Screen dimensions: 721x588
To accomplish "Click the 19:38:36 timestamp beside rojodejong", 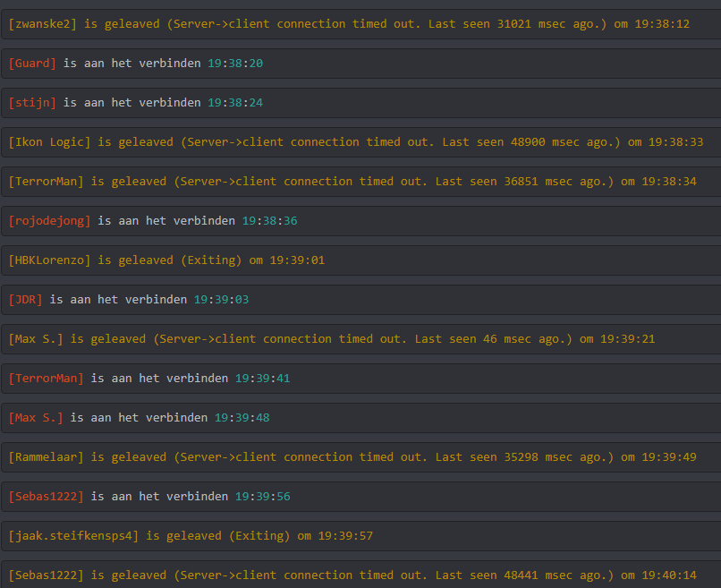I will (269, 221).
